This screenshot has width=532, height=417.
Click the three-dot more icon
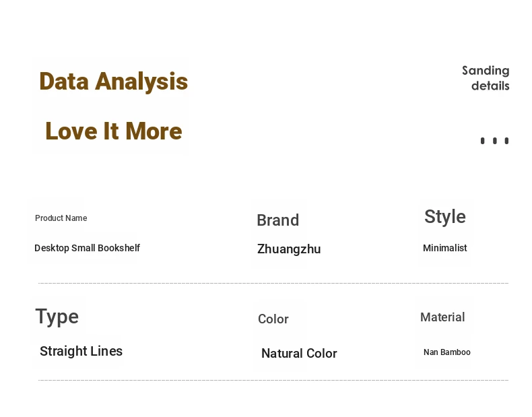click(x=494, y=141)
